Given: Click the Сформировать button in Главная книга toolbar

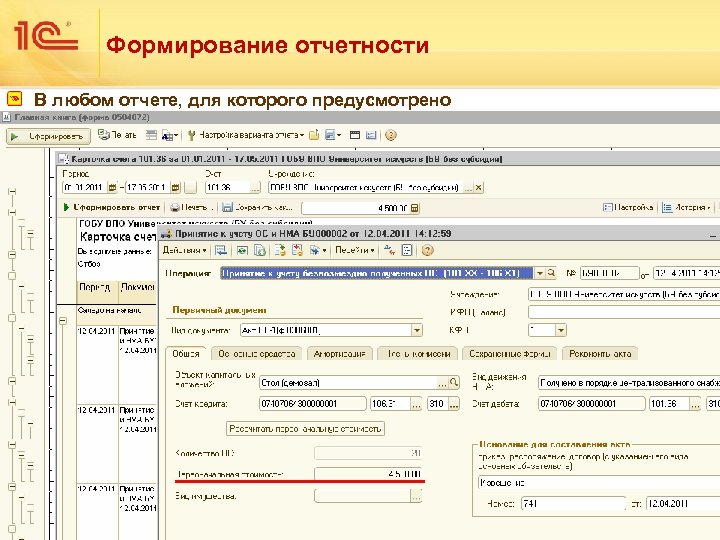Looking at the screenshot, I should [x=48, y=136].
